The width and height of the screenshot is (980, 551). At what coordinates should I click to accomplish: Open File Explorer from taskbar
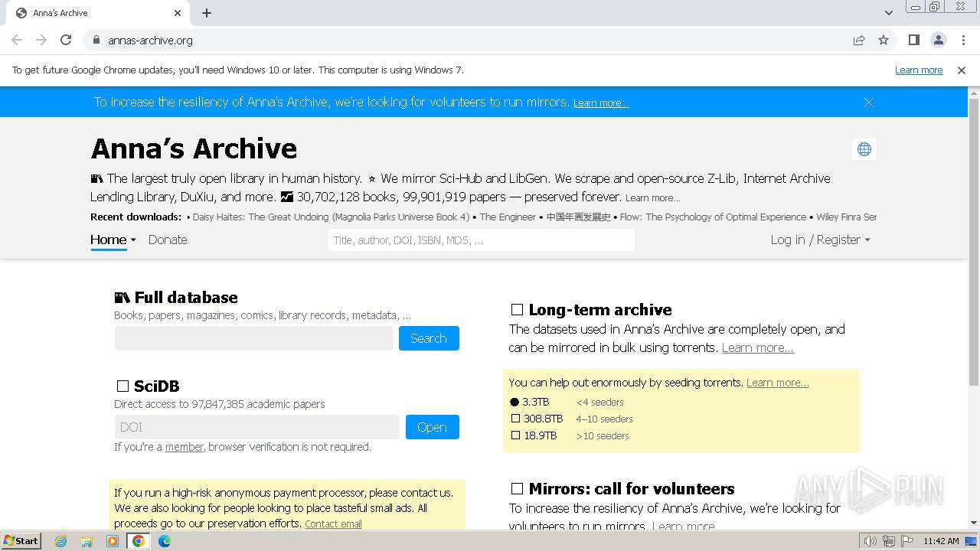(x=87, y=541)
